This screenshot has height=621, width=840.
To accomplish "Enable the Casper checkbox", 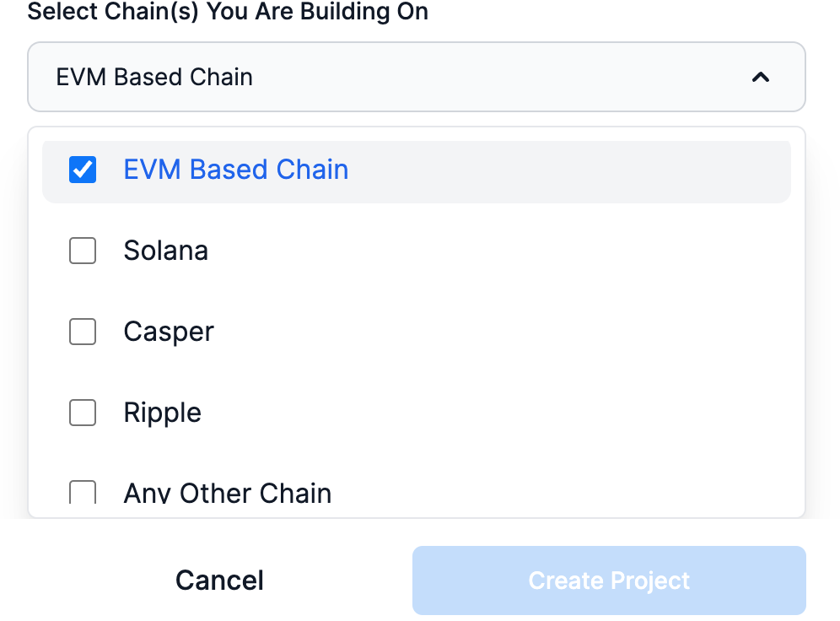I will point(83,332).
